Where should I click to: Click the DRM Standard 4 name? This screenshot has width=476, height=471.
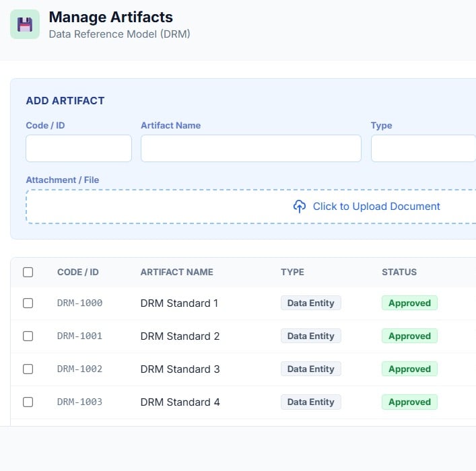(180, 402)
